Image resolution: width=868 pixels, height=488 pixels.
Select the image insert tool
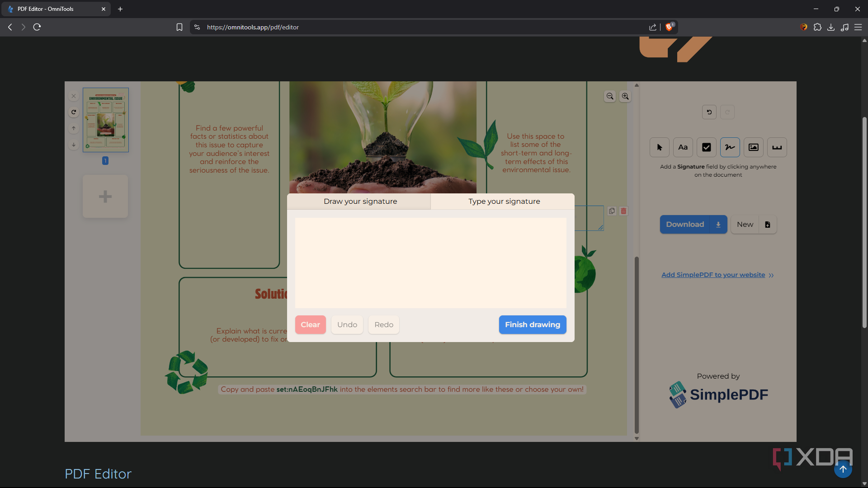753,147
